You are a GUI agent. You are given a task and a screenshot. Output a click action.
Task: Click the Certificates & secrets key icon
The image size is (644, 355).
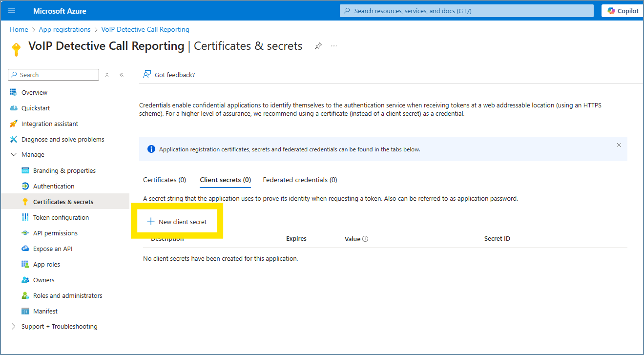[25, 202]
